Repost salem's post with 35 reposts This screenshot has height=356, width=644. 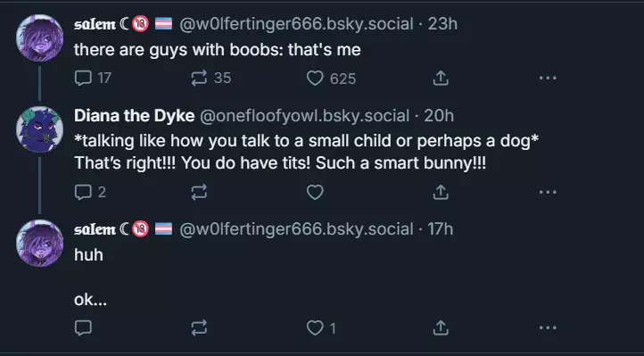tap(211, 78)
